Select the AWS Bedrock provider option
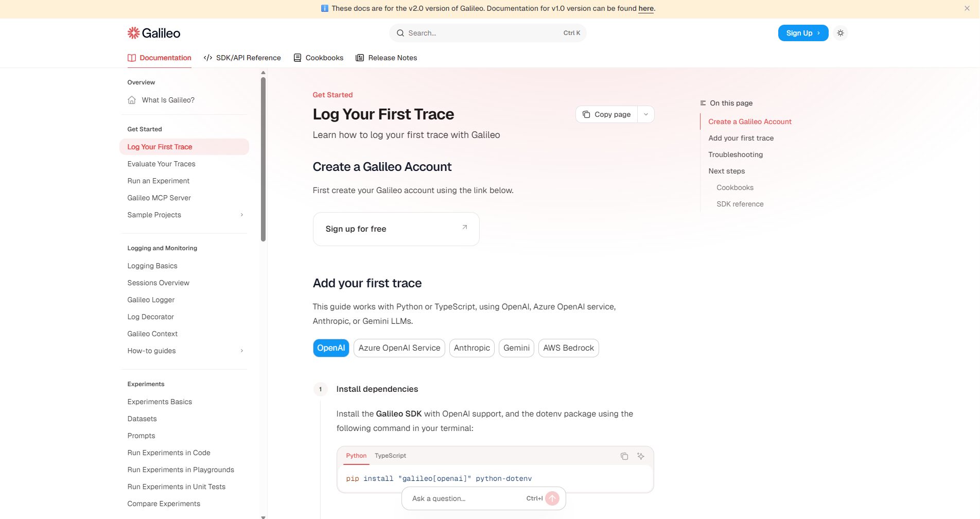The width and height of the screenshot is (980, 519). pyautogui.click(x=568, y=348)
